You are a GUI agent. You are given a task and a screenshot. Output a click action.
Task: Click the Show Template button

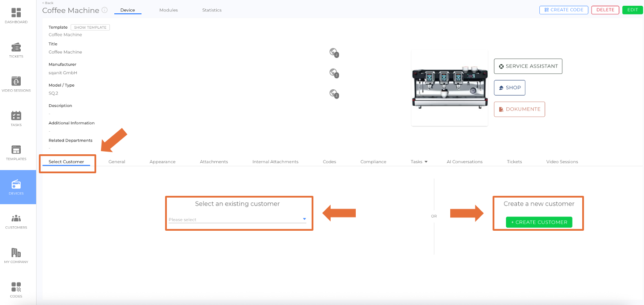[90, 27]
